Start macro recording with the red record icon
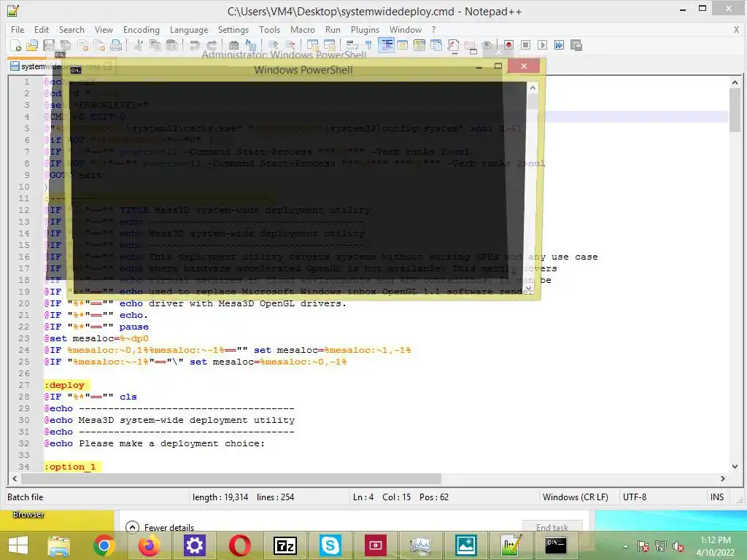 pos(508,45)
